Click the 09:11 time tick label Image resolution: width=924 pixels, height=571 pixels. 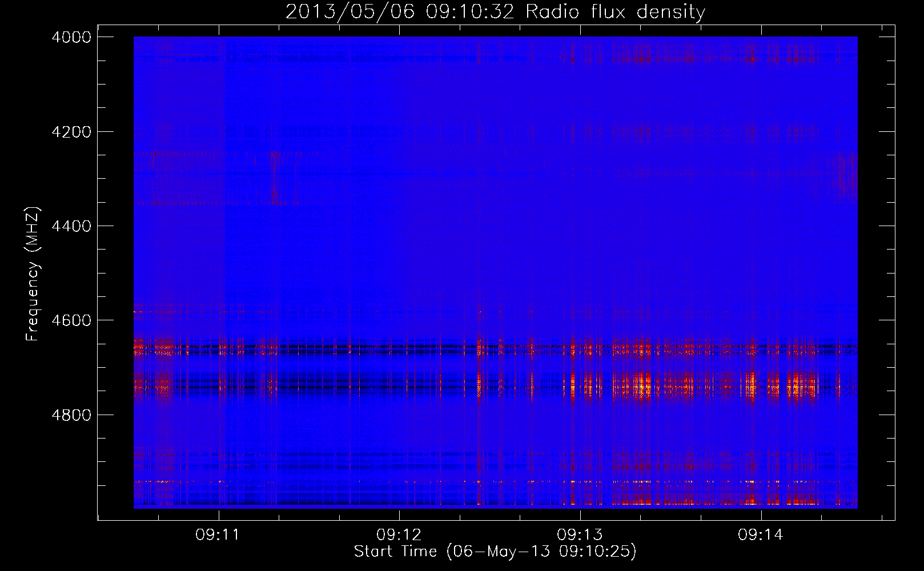tap(217, 535)
